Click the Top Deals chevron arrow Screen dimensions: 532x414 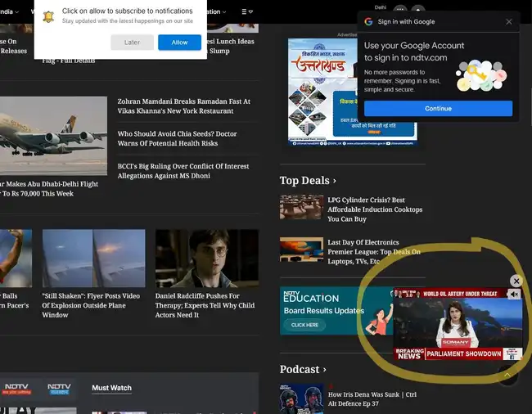click(335, 181)
